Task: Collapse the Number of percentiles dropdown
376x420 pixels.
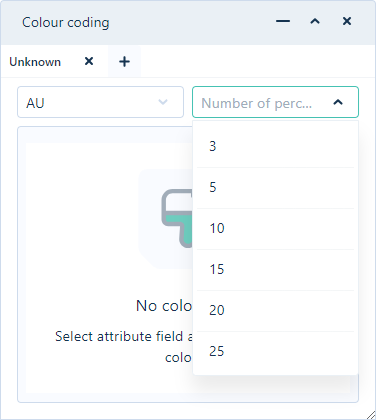Action: click(338, 102)
